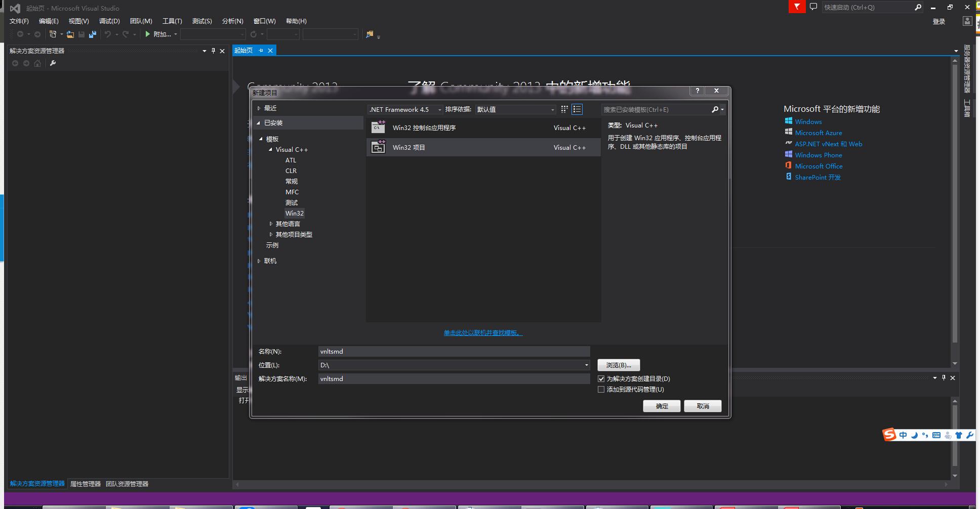
Task: Switch to the 属性管理器 tab
Action: click(86, 484)
